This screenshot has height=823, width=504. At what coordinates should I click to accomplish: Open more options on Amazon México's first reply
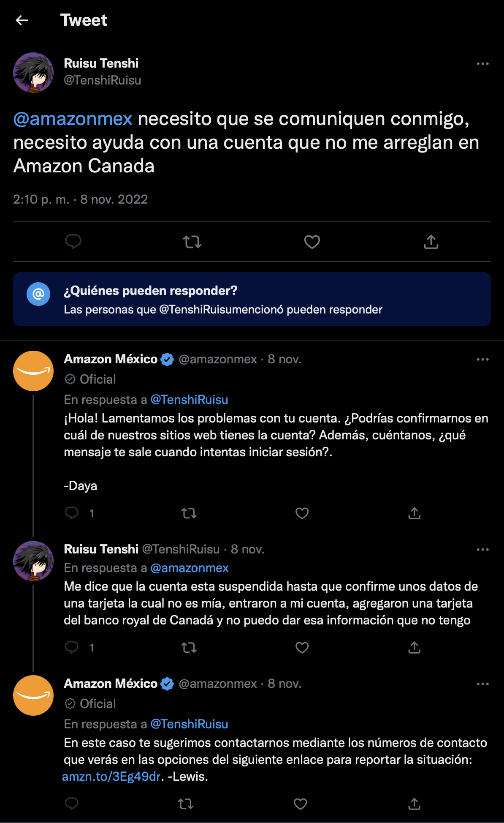482,359
